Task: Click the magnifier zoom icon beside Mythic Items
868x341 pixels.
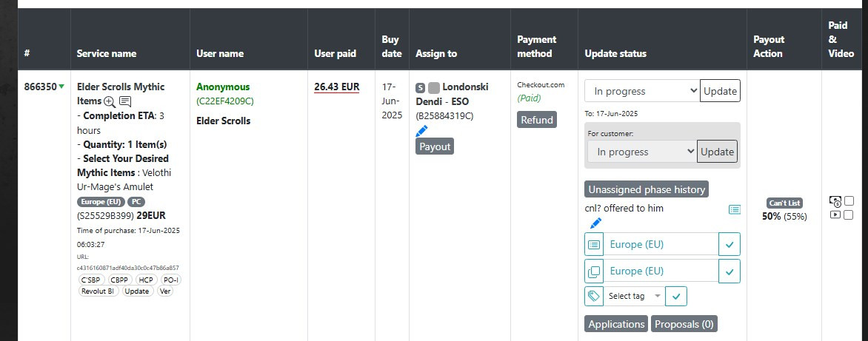Action: [110, 101]
